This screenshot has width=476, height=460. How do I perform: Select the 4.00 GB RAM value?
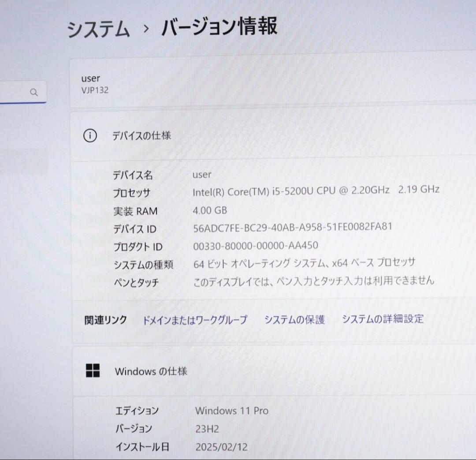[x=210, y=210]
